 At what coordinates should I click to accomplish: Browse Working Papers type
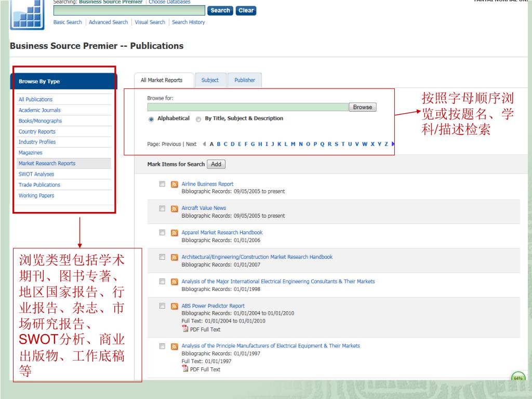click(x=36, y=196)
